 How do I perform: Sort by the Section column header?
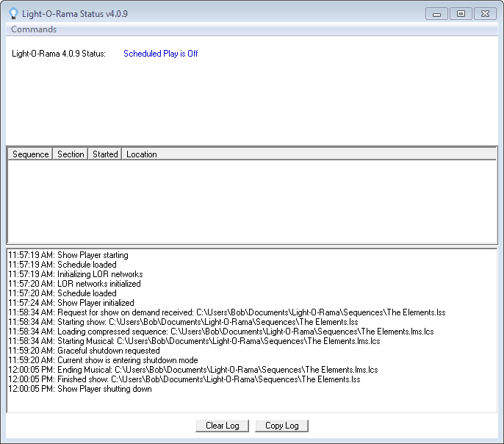click(x=71, y=154)
